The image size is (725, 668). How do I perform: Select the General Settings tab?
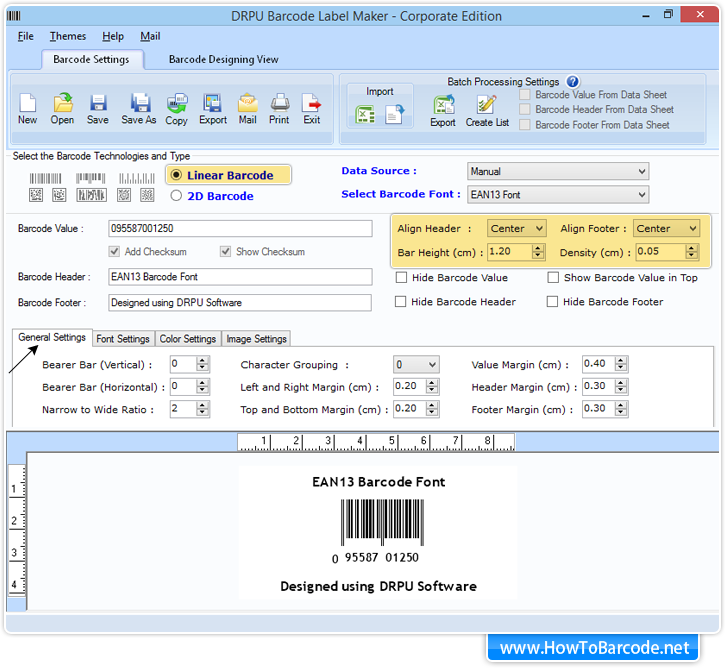[52, 337]
